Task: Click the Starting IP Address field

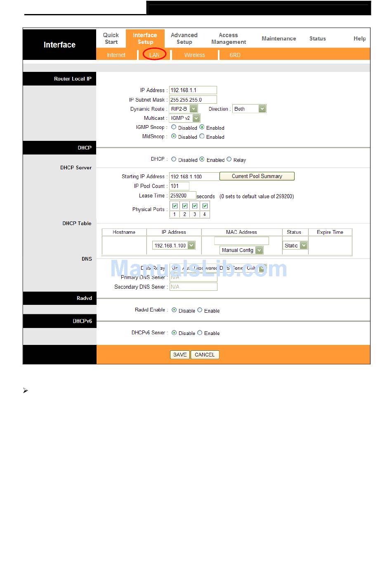Action: point(194,176)
